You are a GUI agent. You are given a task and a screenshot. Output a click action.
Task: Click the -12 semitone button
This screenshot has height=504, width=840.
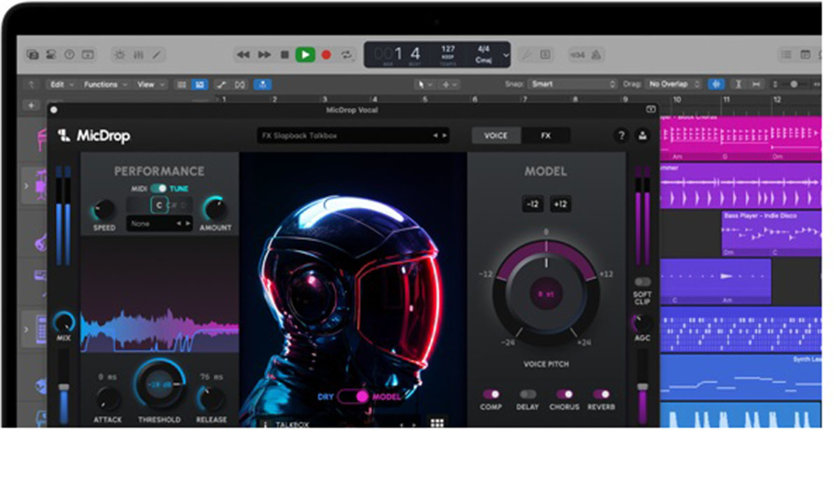click(x=533, y=204)
